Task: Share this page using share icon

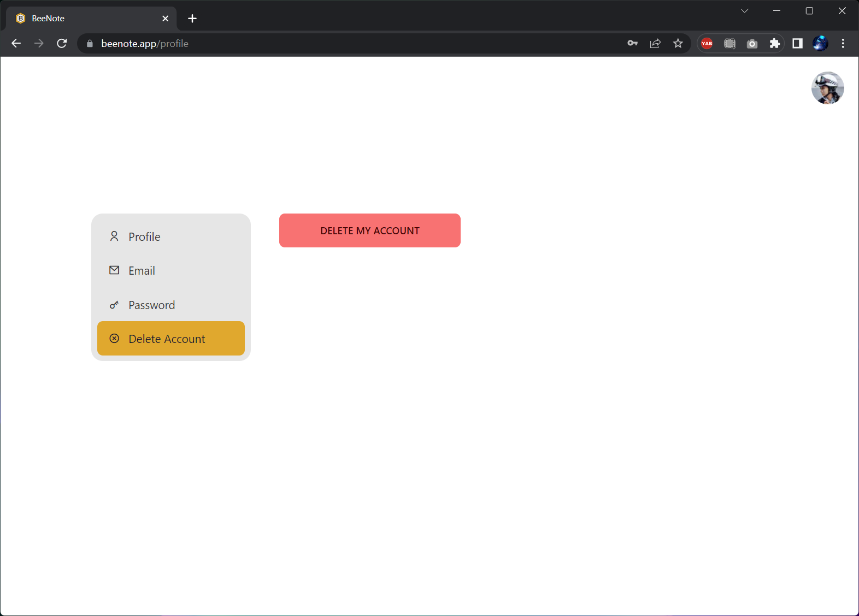Action: [655, 44]
